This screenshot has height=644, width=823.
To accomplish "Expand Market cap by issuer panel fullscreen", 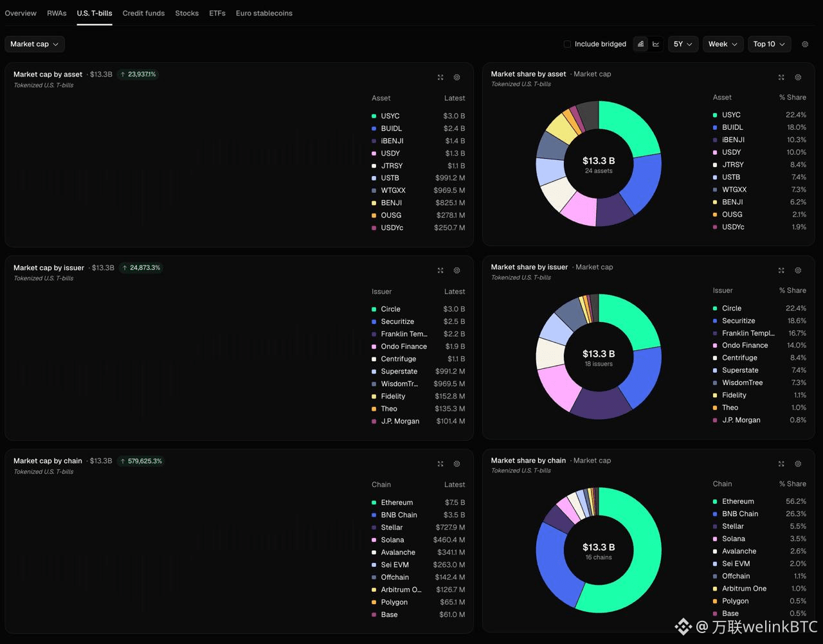I will (440, 271).
